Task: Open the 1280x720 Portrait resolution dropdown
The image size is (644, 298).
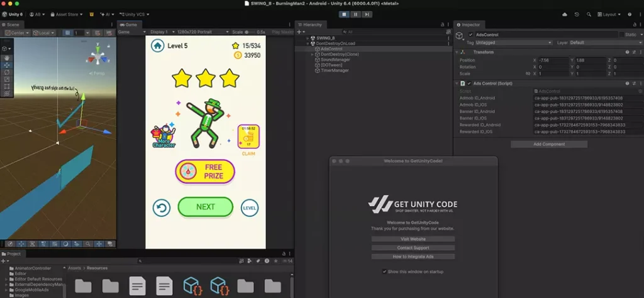Action: [203, 32]
